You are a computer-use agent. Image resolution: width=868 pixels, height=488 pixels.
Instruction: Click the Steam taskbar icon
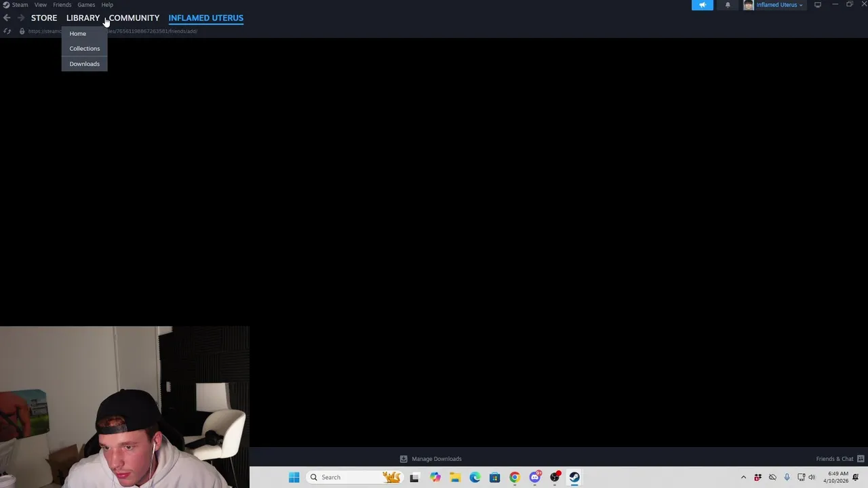(x=574, y=477)
